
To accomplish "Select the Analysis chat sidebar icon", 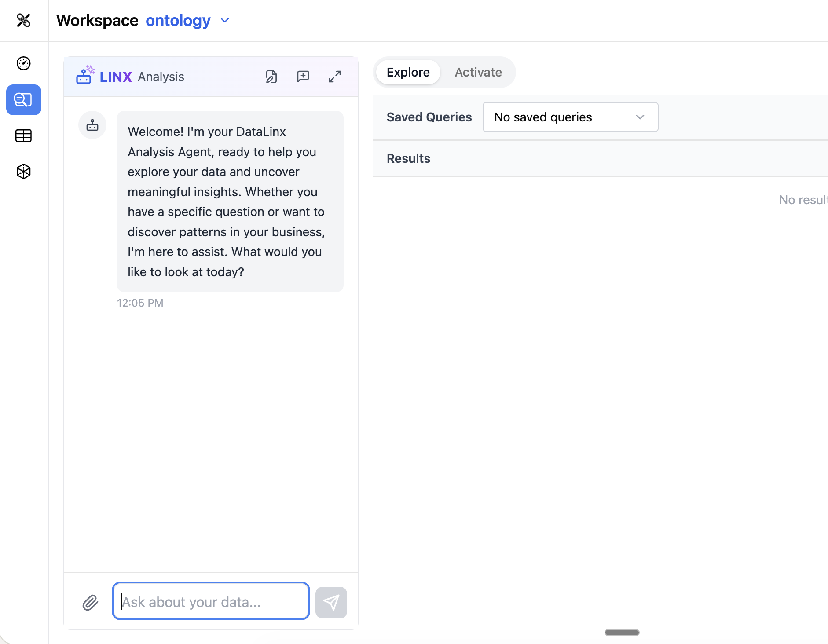I will pos(23,100).
